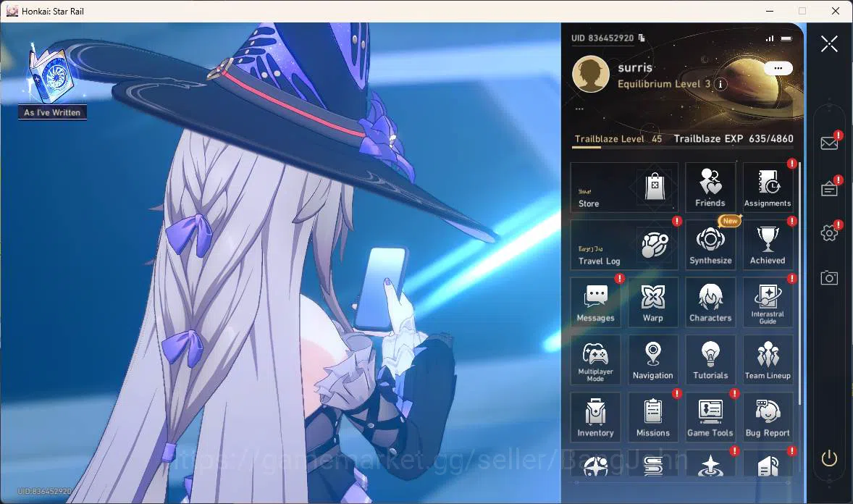Viewport: 853px width, 504px height.
Task: Open game settings gear icon
Action: point(829,233)
